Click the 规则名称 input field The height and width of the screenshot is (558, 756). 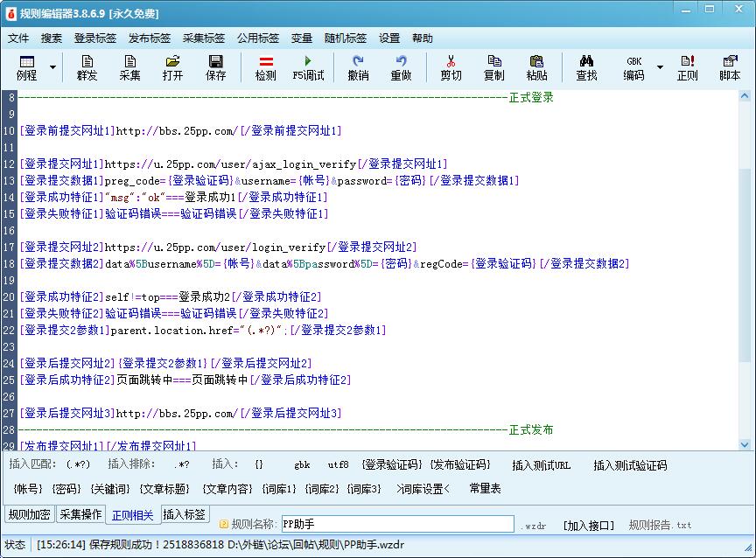(x=396, y=524)
